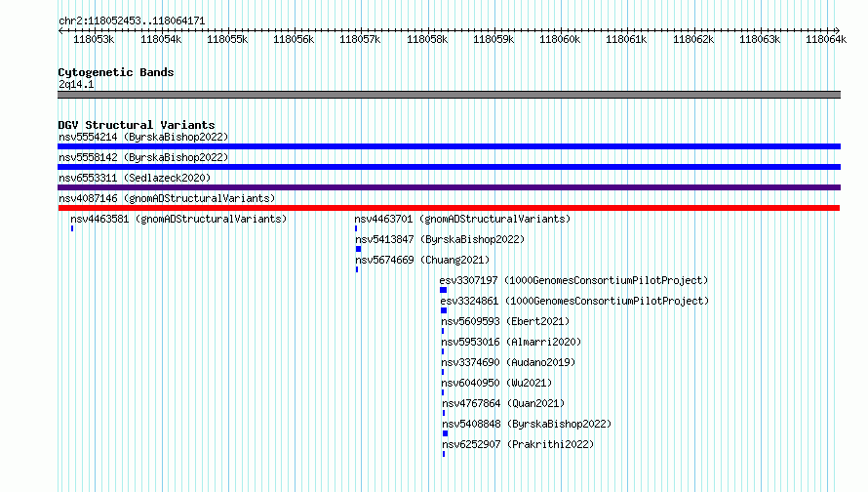Click the 118062k ruler tick label
The width and height of the screenshot is (868, 492).
[x=693, y=39]
